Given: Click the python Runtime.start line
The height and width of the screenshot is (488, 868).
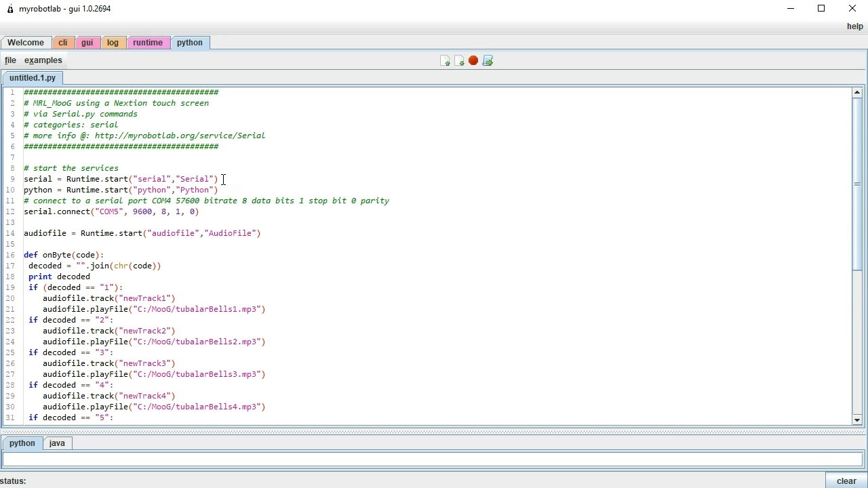Looking at the screenshot, I should click(121, 190).
